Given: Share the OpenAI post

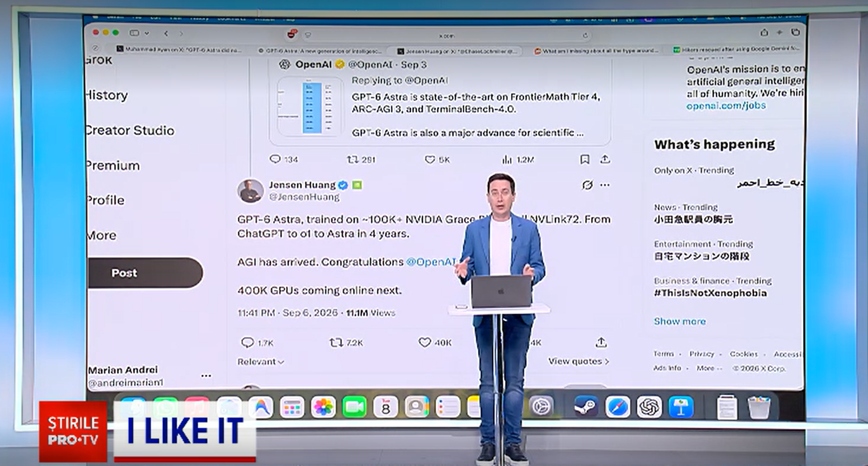Looking at the screenshot, I should [x=605, y=159].
